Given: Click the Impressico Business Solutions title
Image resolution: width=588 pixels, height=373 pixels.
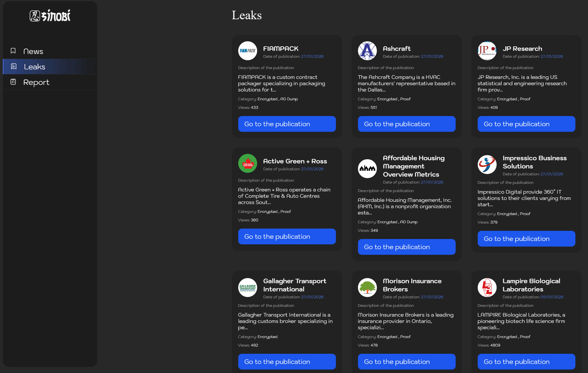Looking at the screenshot, I should click(x=535, y=162).
